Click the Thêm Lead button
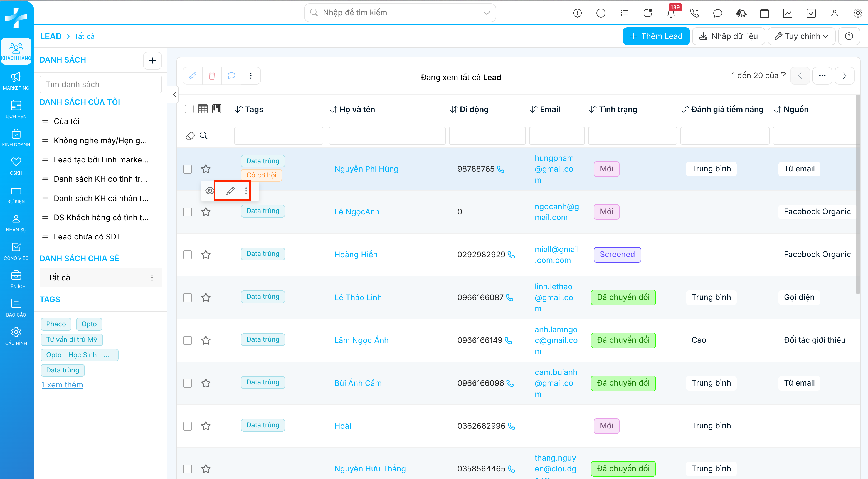 pyautogui.click(x=656, y=36)
